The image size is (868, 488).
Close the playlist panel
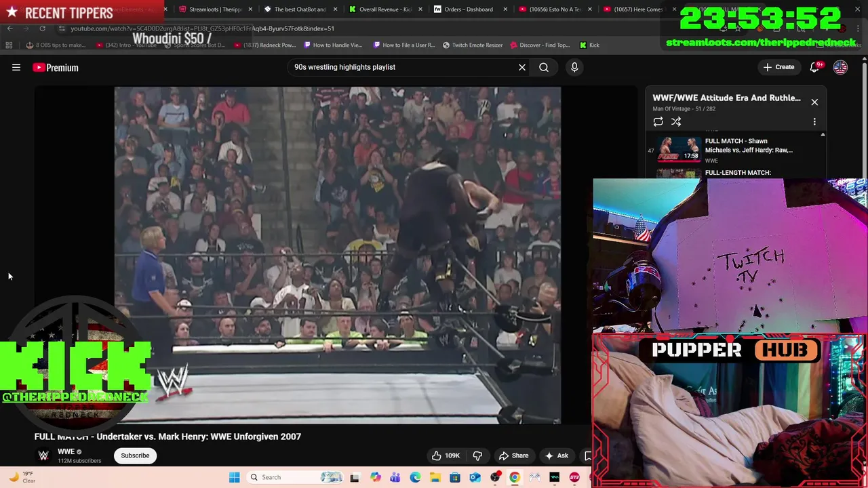(814, 102)
